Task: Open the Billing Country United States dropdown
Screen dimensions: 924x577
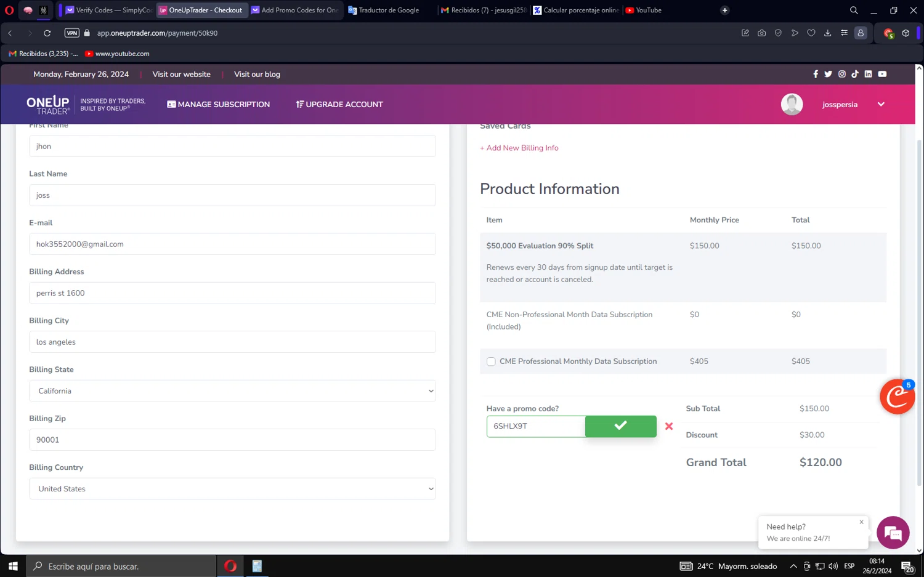Action: click(232, 489)
